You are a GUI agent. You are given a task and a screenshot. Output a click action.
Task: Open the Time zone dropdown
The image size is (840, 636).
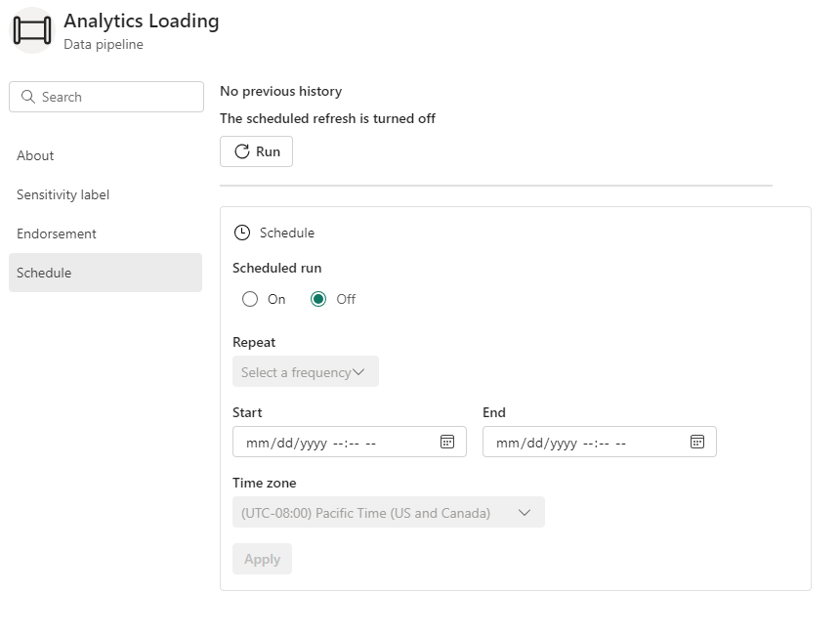click(389, 512)
